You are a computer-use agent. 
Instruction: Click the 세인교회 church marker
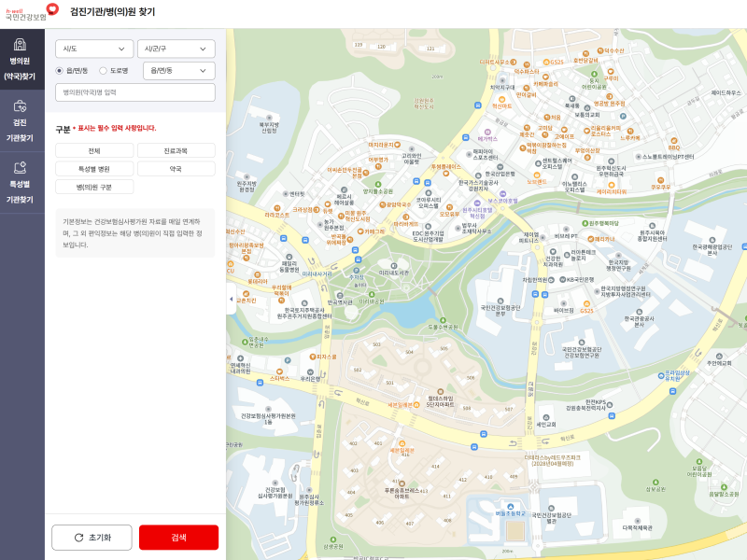(x=546, y=417)
